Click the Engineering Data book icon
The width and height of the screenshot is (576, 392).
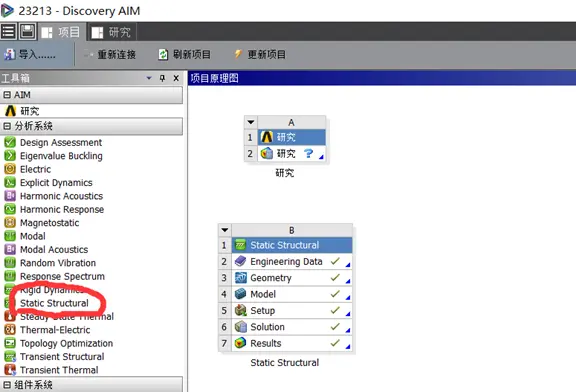click(x=241, y=261)
